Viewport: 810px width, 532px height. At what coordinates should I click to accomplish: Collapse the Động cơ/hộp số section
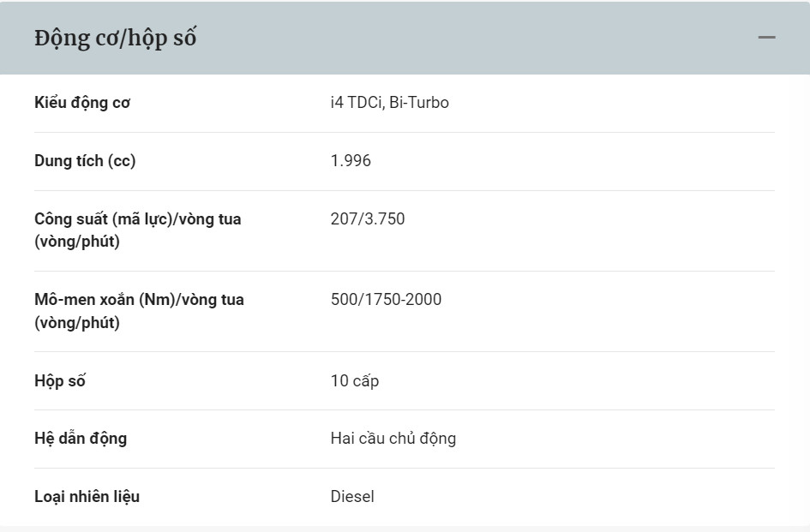pos(766,37)
